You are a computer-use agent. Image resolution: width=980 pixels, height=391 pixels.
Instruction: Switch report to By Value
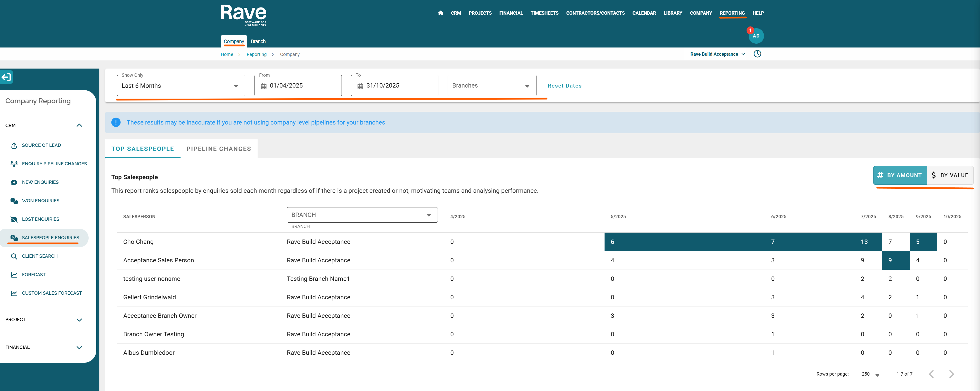(x=949, y=175)
